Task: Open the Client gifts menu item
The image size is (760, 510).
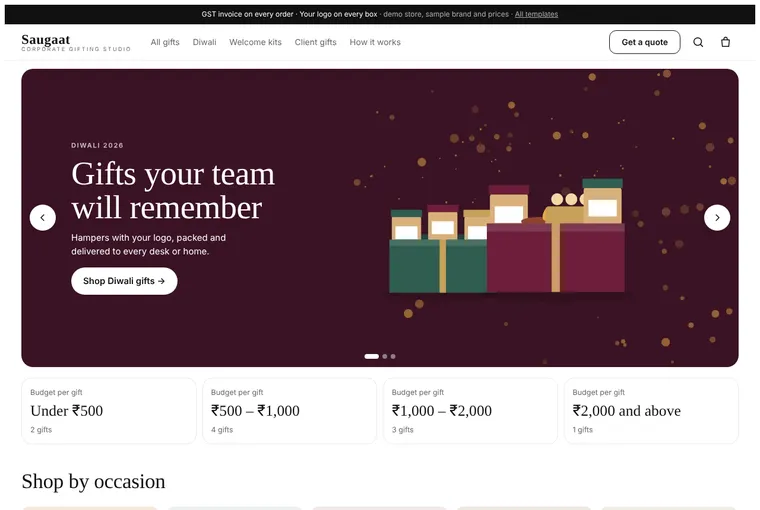Action: click(316, 42)
